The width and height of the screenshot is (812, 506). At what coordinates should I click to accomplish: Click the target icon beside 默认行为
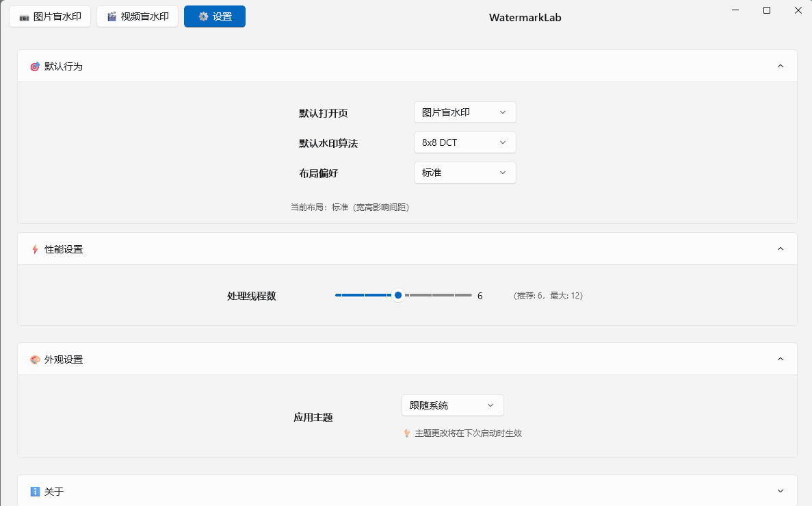(x=35, y=66)
